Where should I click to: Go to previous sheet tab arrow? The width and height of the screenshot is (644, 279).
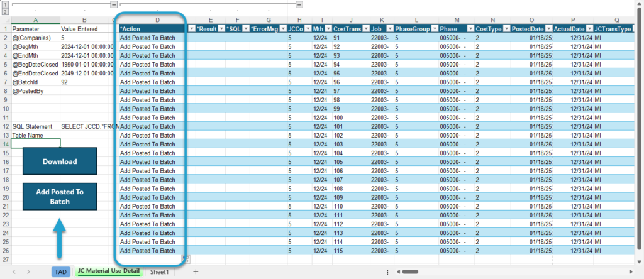[14, 271]
